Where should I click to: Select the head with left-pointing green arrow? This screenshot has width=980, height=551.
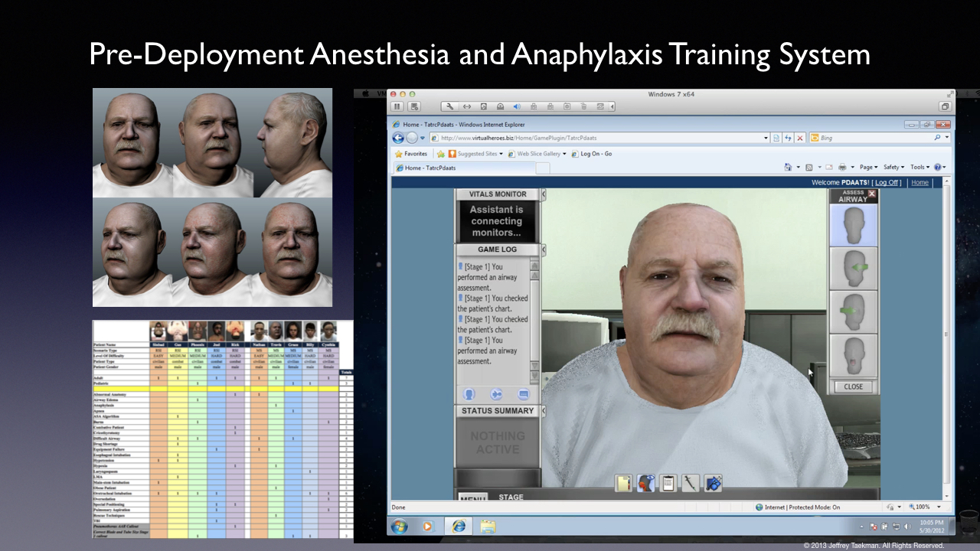(x=853, y=269)
